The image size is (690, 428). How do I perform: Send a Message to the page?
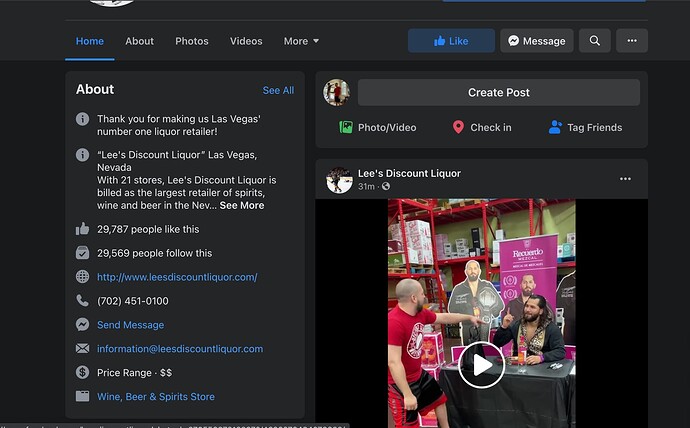(x=536, y=41)
